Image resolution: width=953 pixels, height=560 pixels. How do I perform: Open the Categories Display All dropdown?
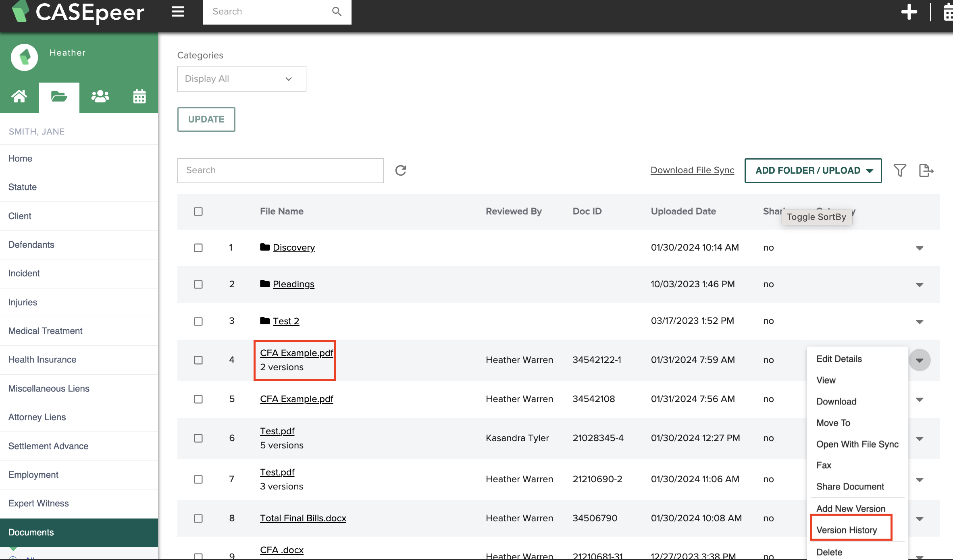pos(242,79)
